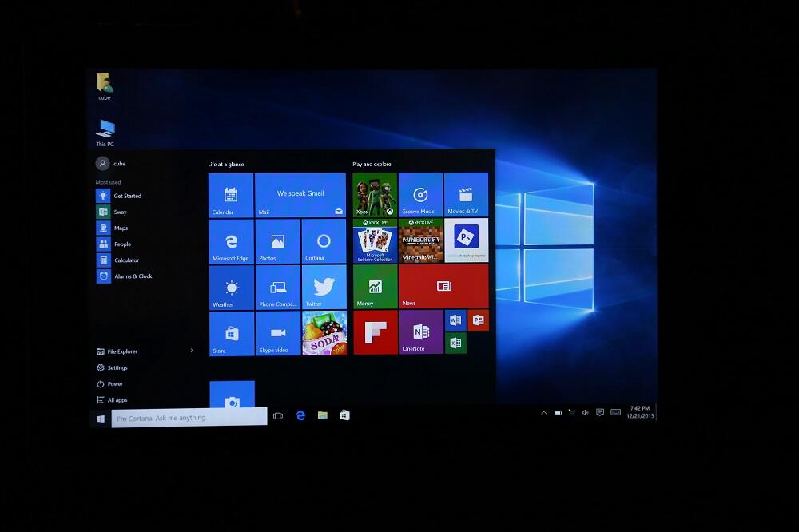Open the Flipboard tile

coord(376,332)
